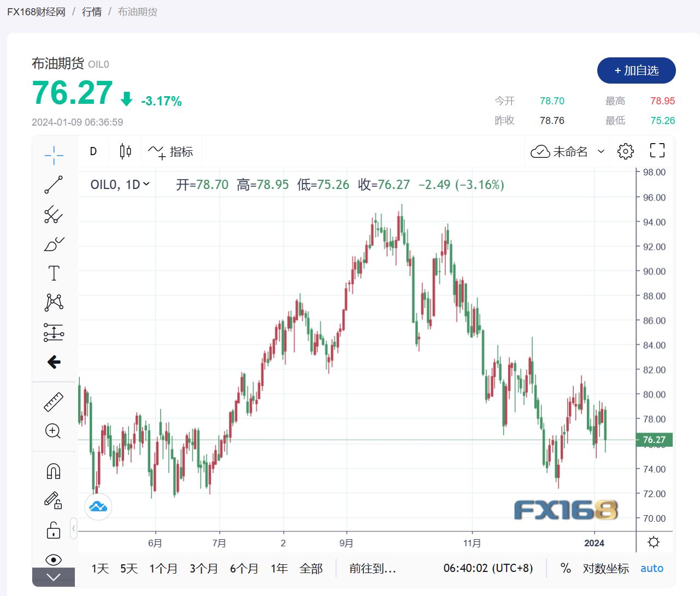The width and height of the screenshot is (700, 596).
Task: Select the crosshair cursor tool
Action: click(54, 155)
